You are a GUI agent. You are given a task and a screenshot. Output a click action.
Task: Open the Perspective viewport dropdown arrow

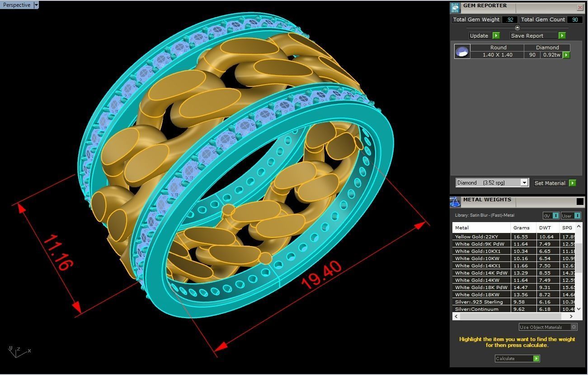(x=36, y=5)
